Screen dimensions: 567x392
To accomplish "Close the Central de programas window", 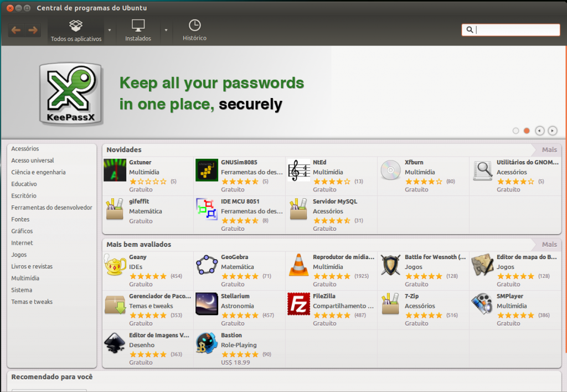I will (x=10, y=8).
